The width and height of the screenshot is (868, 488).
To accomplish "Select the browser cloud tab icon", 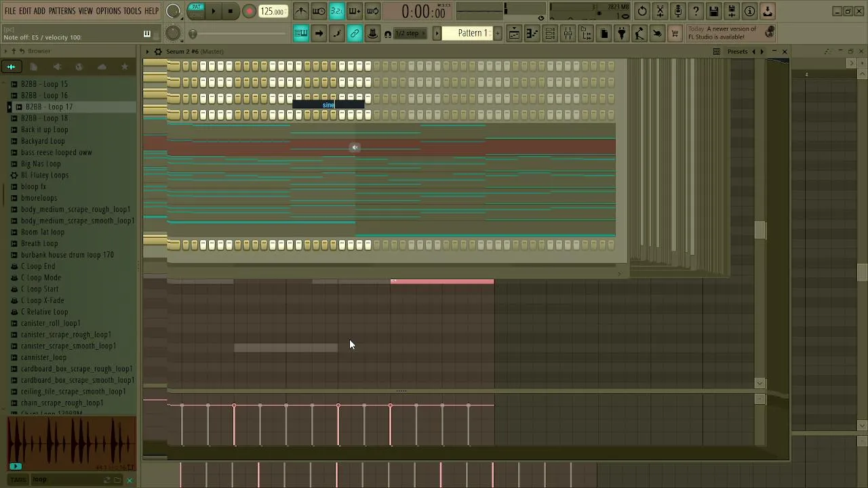I will coord(102,66).
